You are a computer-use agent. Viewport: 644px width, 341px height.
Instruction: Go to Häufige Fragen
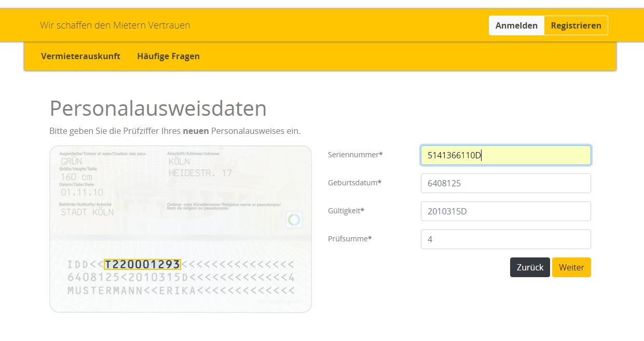(168, 56)
